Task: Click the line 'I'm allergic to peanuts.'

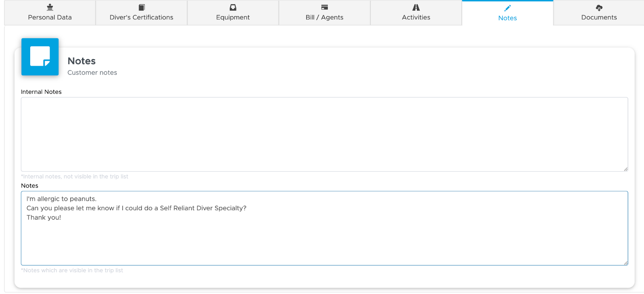Action: [x=62, y=199]
